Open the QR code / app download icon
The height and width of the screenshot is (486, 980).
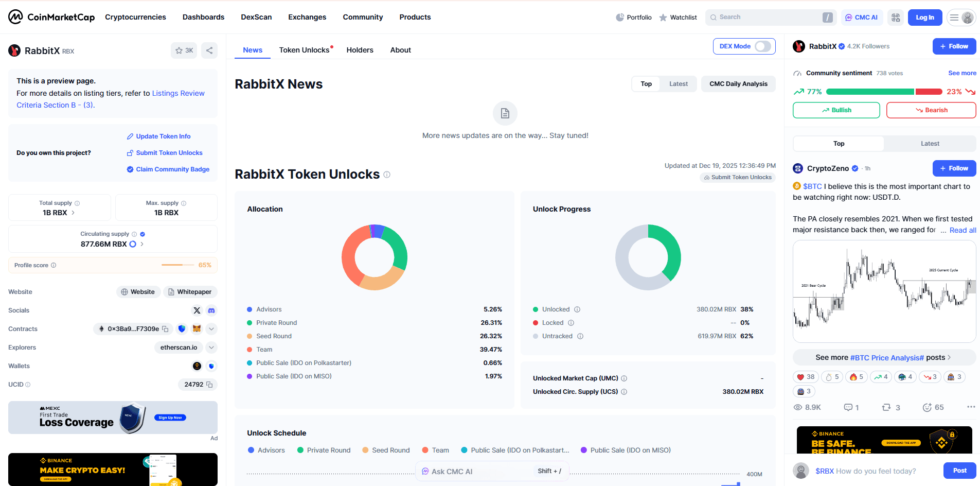pyautogui.click(x=896, y=18)
